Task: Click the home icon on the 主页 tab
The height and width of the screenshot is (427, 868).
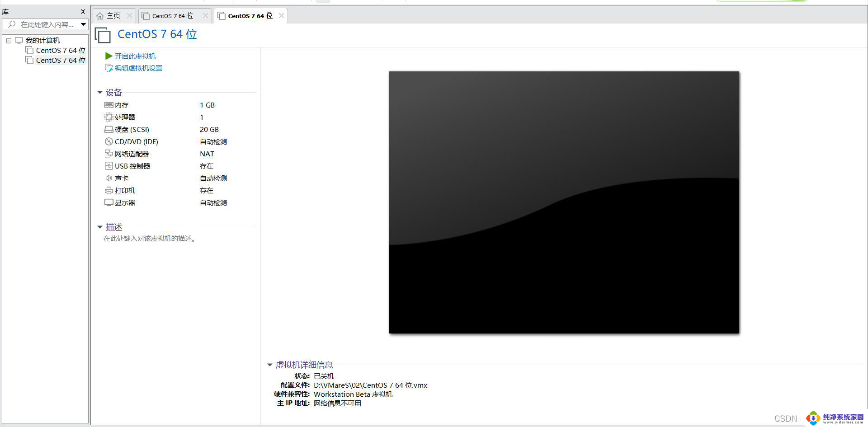Action: pyautogui.click(x=100, y=16)
